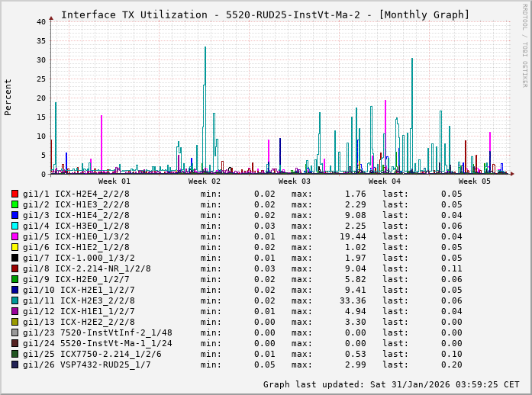Image resolution: width=532 pixels, height=395 pixels.
Task: Click the gi1/8 ICX-2.214-NR_1/2/8 legend label
Action: tap(86, 268)
